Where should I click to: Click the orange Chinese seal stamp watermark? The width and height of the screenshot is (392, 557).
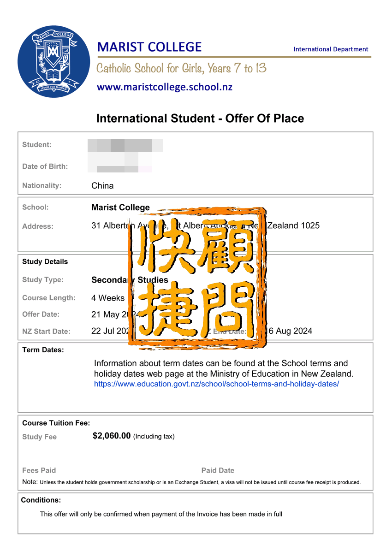[x=197, y=278]
